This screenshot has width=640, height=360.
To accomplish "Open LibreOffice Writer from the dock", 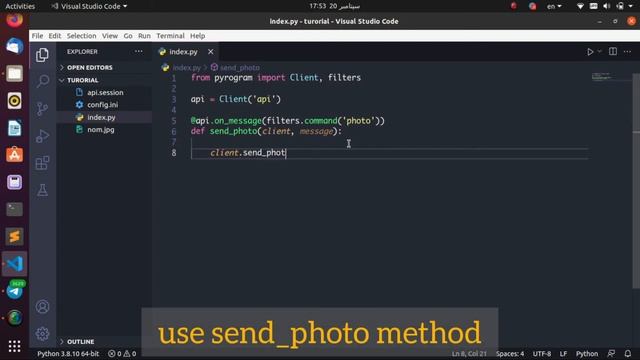I will 14,128.
